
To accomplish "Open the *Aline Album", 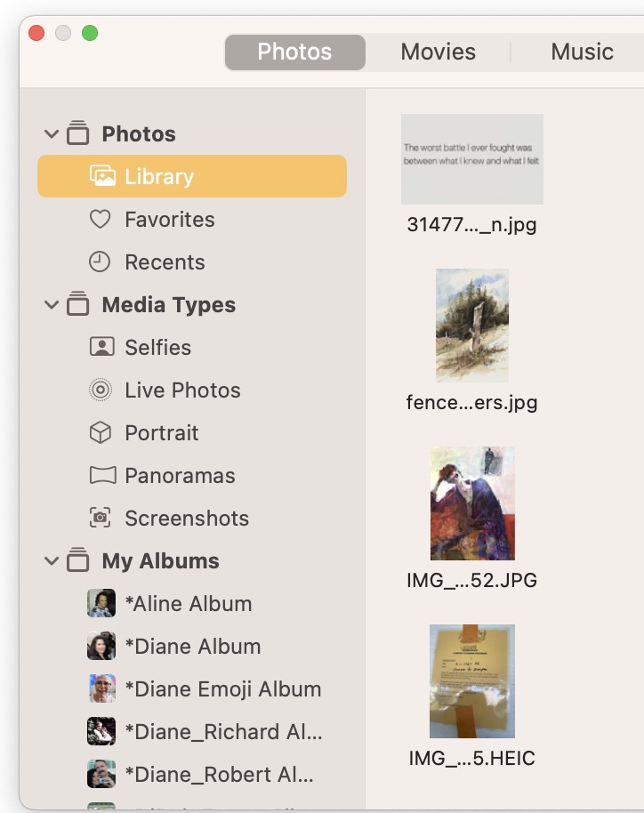I will [189, 603].
